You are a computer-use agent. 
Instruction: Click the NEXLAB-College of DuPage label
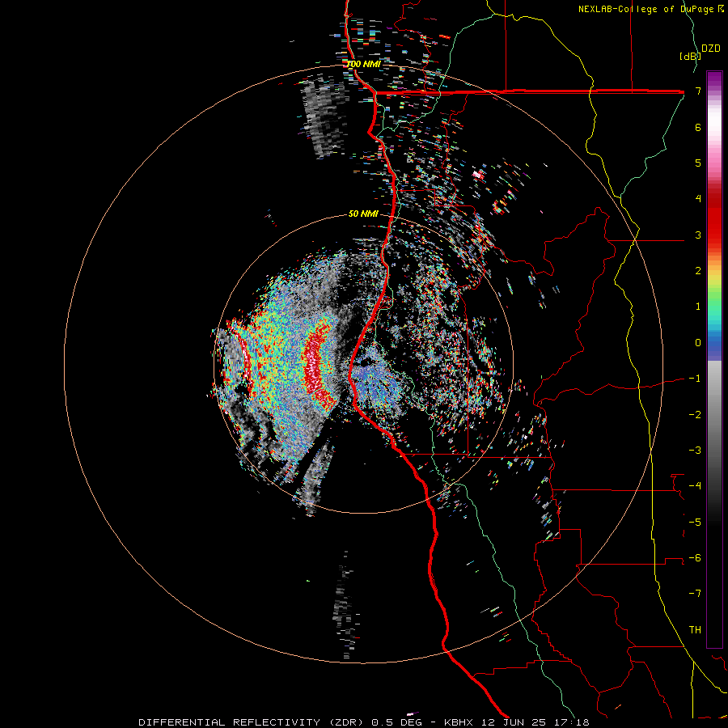click(x=650, y=9)
